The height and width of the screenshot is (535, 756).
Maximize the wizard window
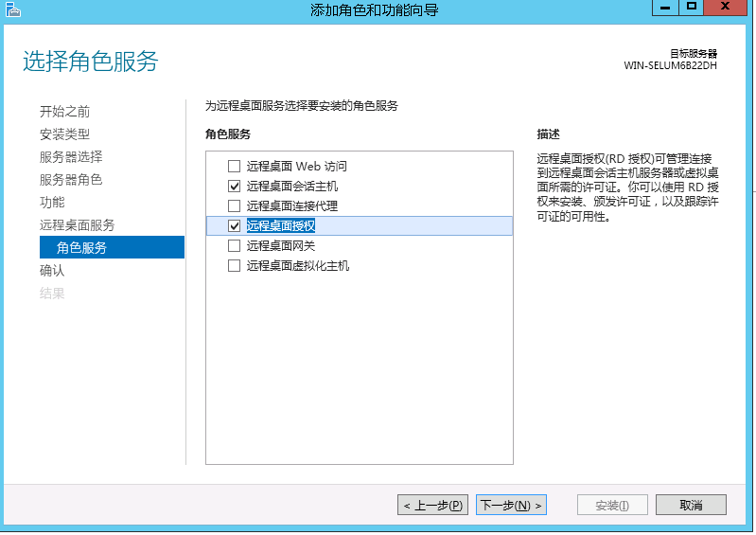(x=691, y=8)
